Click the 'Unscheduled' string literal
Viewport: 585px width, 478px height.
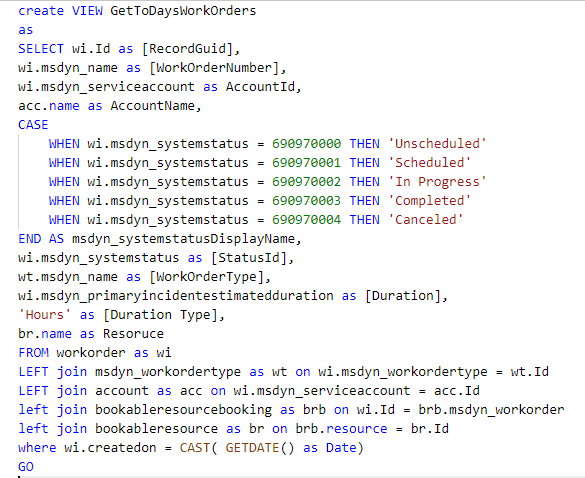(437, 144)
